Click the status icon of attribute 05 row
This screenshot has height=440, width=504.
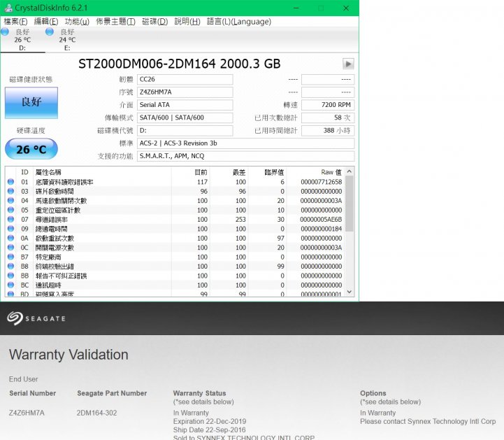tap(10, 210)
